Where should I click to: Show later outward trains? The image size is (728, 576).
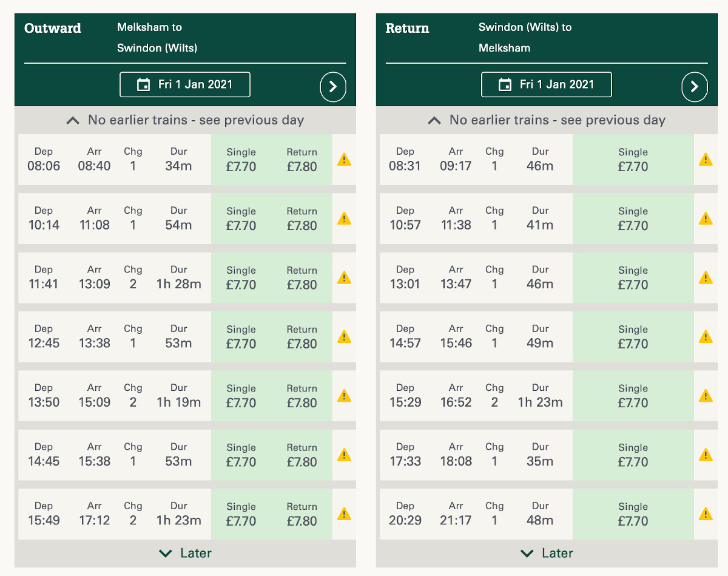[x=185, y=553]
